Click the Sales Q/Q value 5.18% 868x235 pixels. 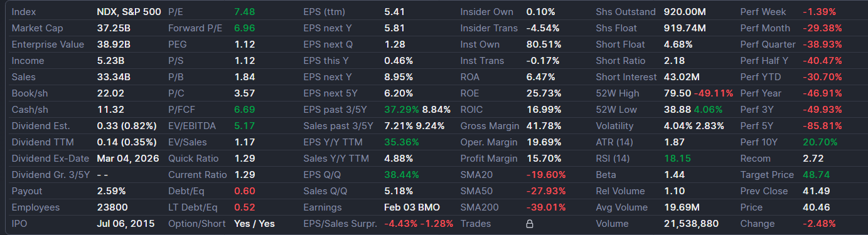[x=398, y=191]
